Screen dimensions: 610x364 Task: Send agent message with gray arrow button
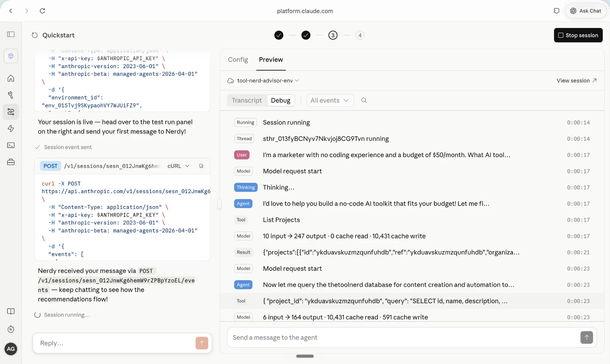click(586, 337)
